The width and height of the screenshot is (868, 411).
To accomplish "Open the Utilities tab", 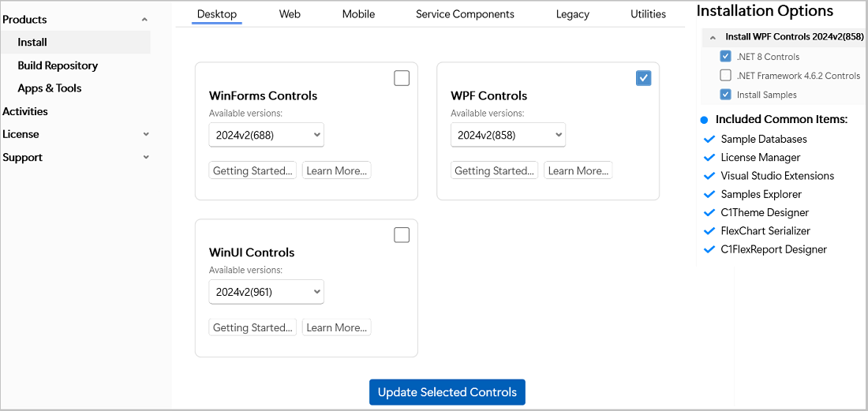I will point(648,14).
